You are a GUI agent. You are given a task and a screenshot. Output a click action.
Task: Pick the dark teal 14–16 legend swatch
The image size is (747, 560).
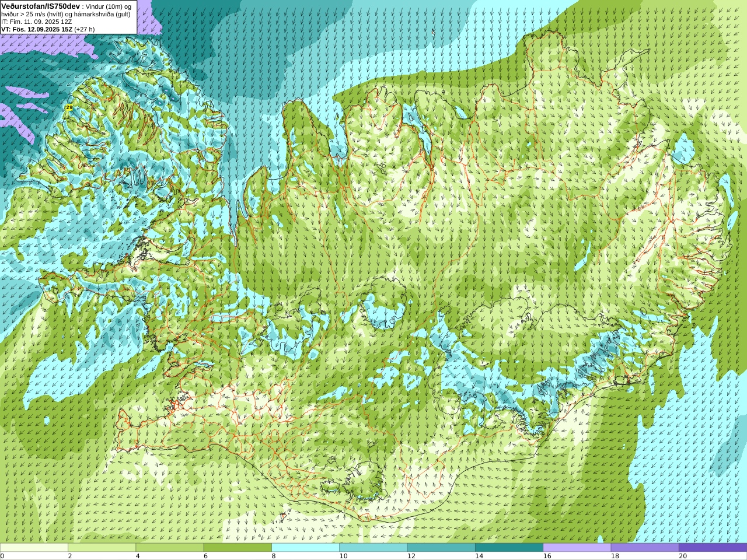click(x=509, y=548)
